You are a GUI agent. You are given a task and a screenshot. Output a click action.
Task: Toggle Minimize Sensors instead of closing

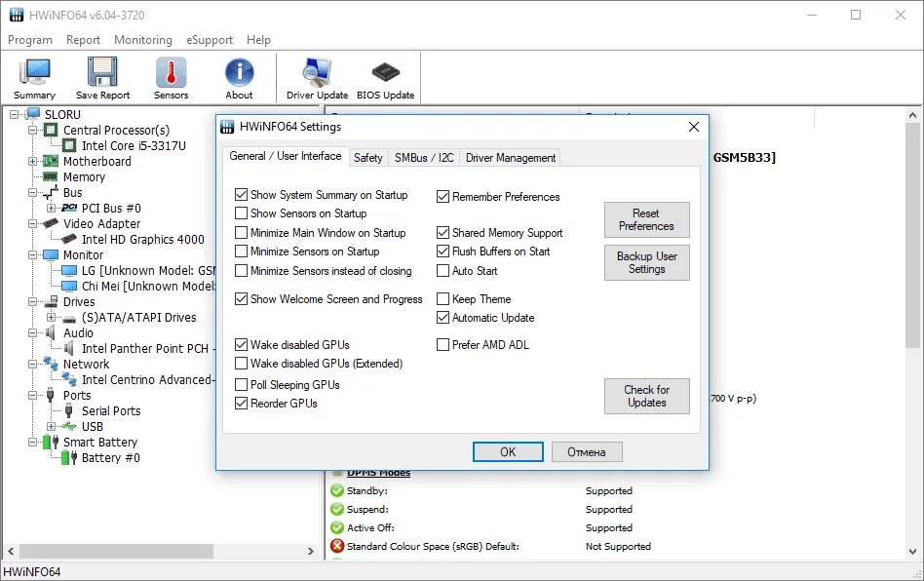(x=241, y=270)
